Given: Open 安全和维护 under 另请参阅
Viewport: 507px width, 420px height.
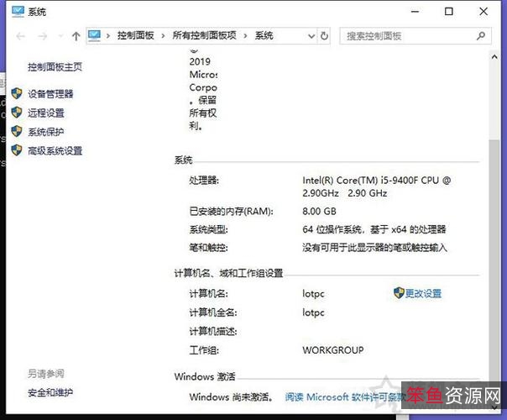Looking at the screenshot, I should point(50,392).
